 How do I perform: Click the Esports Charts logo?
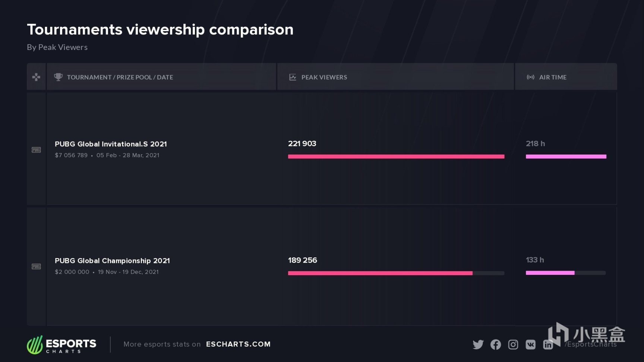pos(61,344)
